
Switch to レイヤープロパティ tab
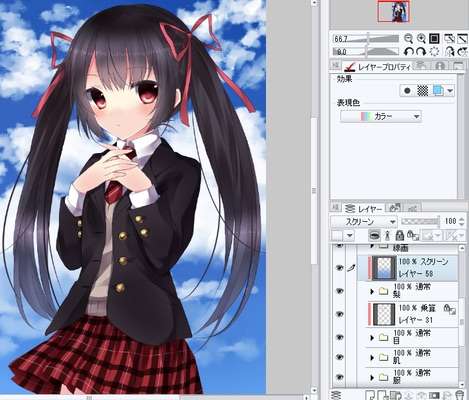pyautogui.click(x=378, y=66)
